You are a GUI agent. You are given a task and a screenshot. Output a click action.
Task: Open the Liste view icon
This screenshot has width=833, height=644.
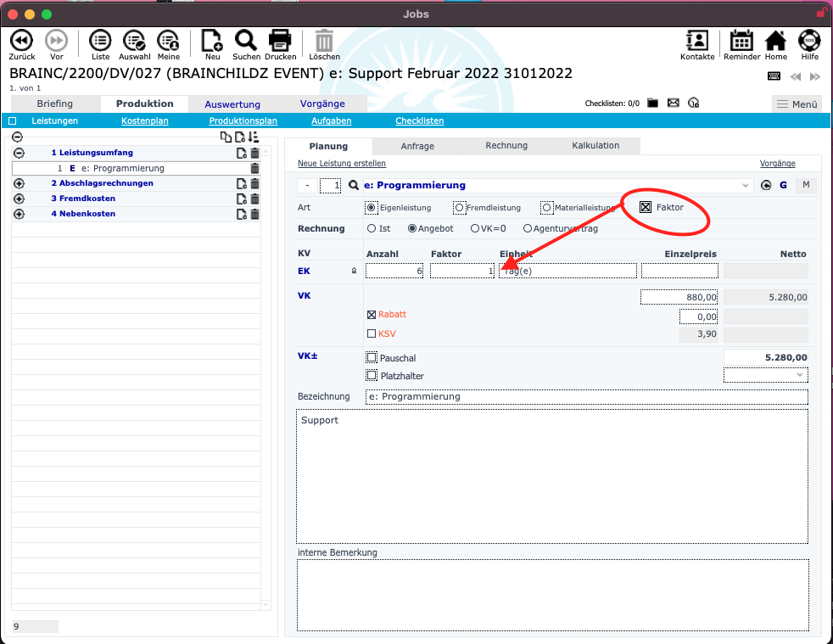click(100, 41)
